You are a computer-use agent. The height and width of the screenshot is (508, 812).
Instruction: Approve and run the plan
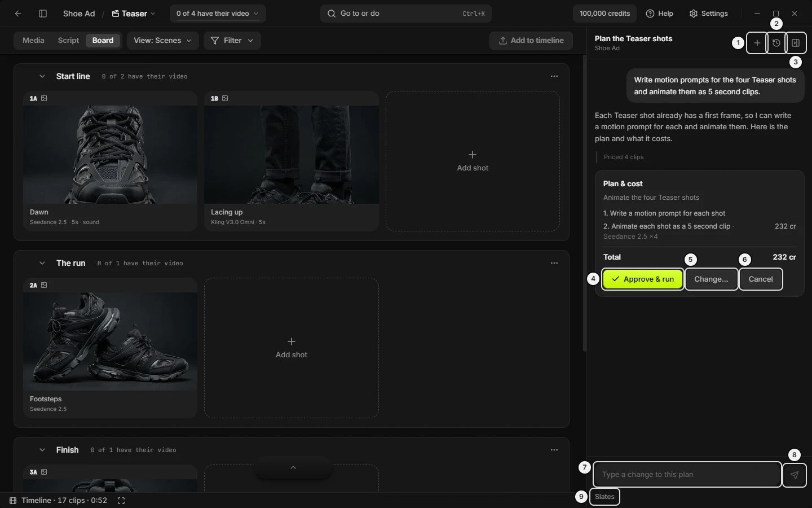[x=643, y=279]
